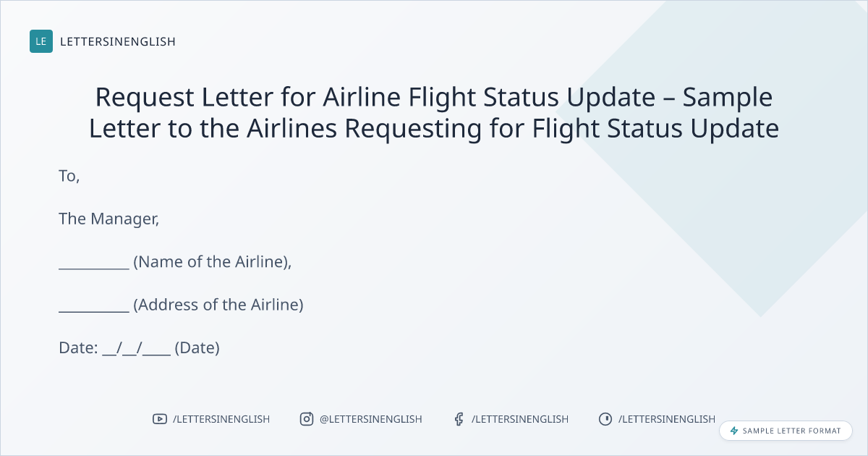The height and width of the screenshot is (456, 868).
Task: Click the Instagram camera icon
Action: pyautogui.click(x=307, y=419)
